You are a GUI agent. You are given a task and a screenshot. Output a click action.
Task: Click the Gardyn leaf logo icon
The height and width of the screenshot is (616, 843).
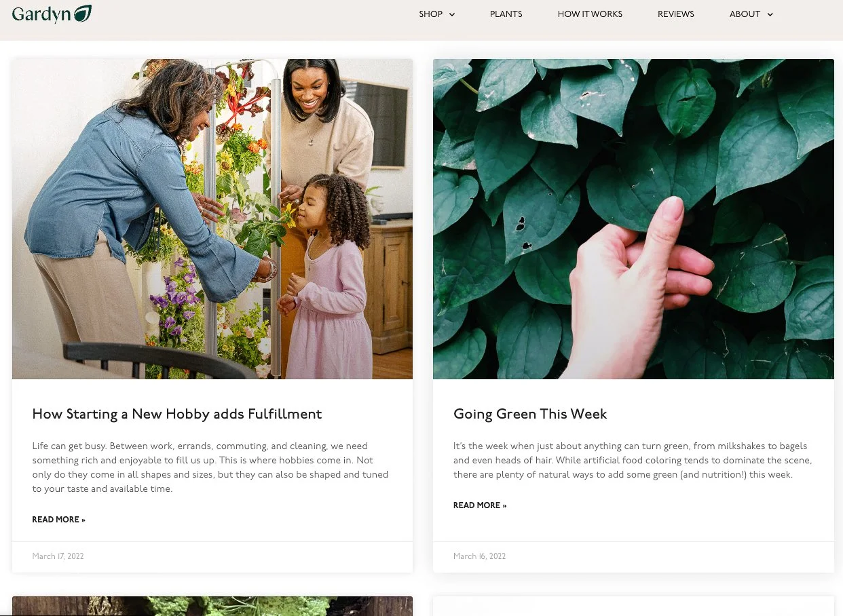point(82,14)
